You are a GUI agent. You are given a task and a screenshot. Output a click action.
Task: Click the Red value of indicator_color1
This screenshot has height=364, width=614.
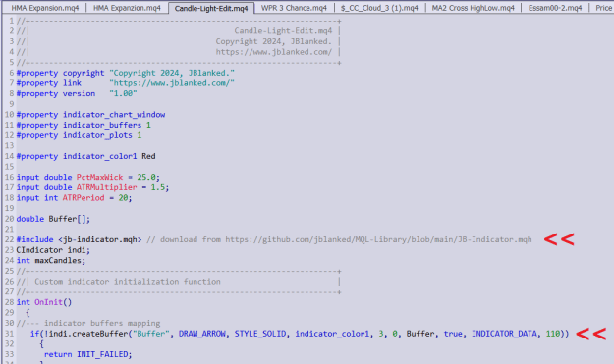point(148,156)
